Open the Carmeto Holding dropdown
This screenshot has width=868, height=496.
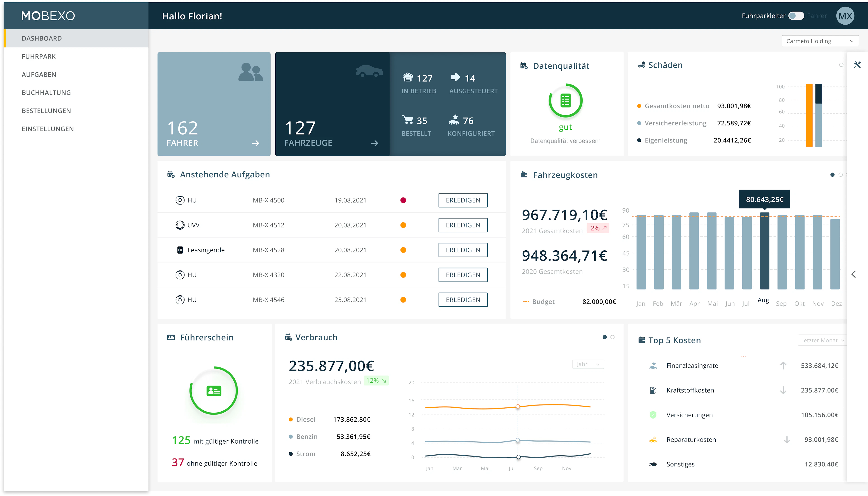820,40
